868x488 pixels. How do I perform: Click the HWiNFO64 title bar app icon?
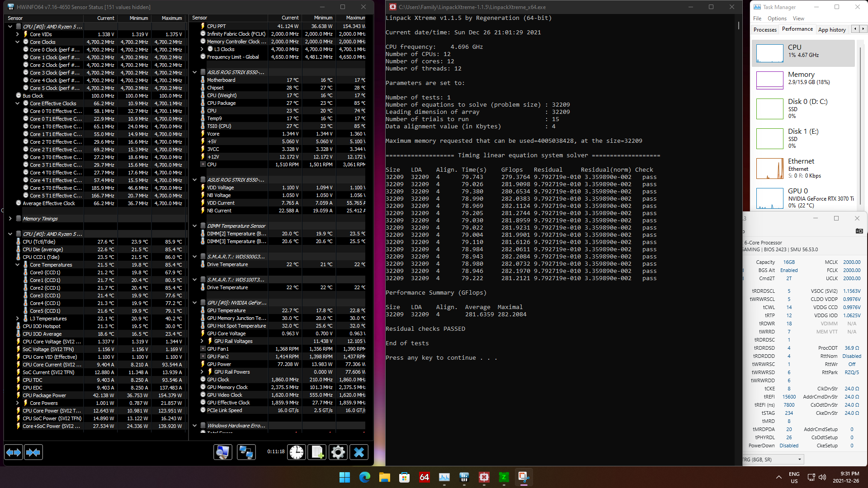11,7
